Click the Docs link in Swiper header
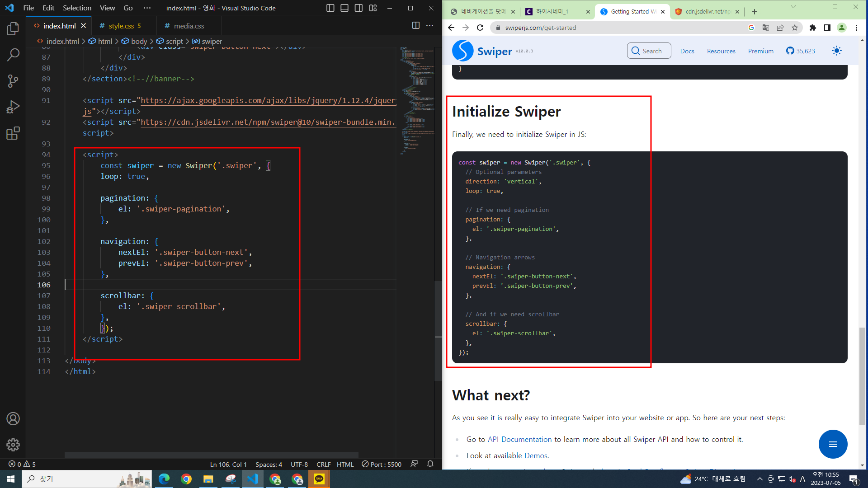Image resolution: width=868 pixels, height=488 pixels. (x=687, y=51)
